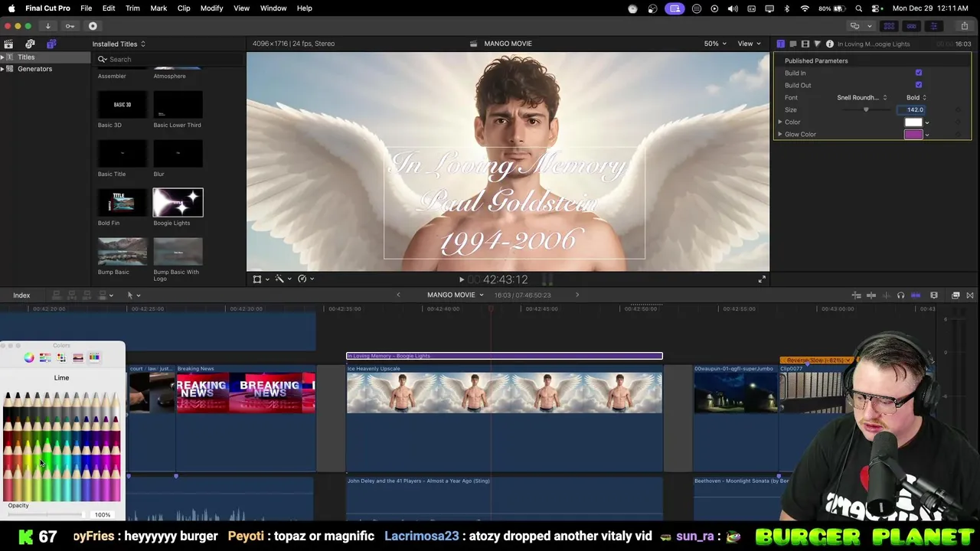Click the Share export icon
Image resolution: width=980 pixels, height=551 pixels.
965,26
